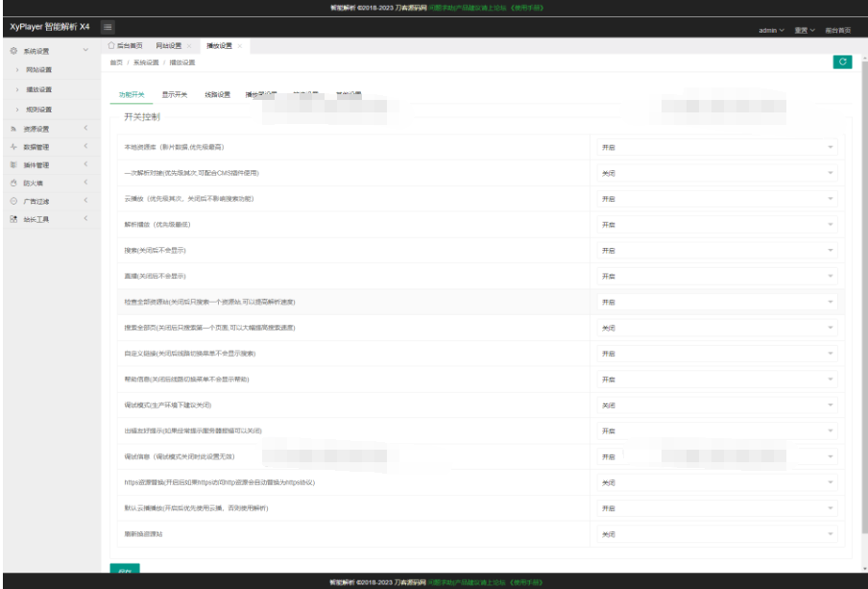Click the 插件管理 sidebar icon
Image resolution: width=868 pixels, height=589 pixels.
(x=13, y=165)
